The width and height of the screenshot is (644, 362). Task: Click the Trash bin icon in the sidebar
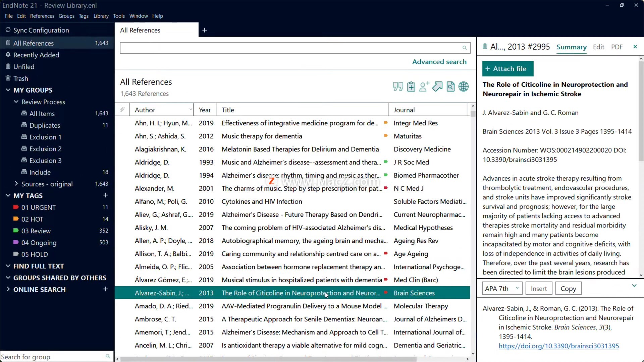pyautogui.click(x=8, y=78)
